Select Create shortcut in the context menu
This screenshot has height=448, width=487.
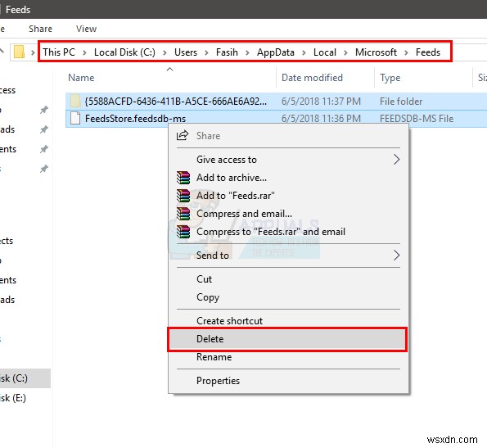point(229,320)
